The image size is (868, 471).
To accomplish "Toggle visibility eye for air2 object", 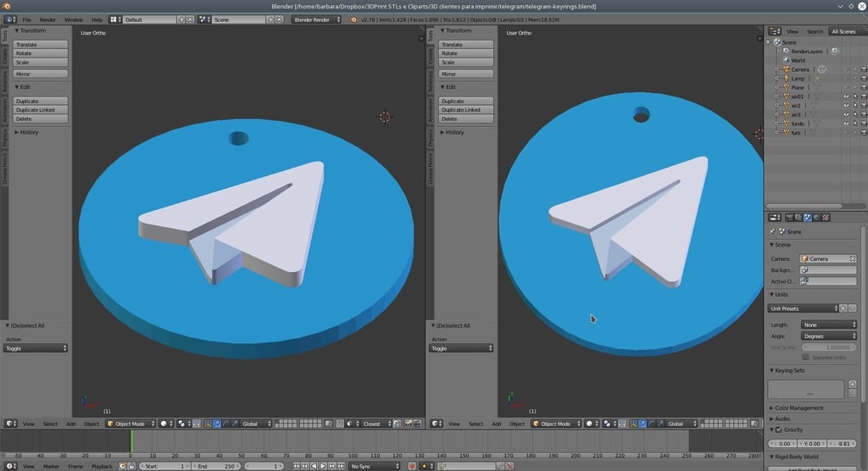I will pos(846,105).
